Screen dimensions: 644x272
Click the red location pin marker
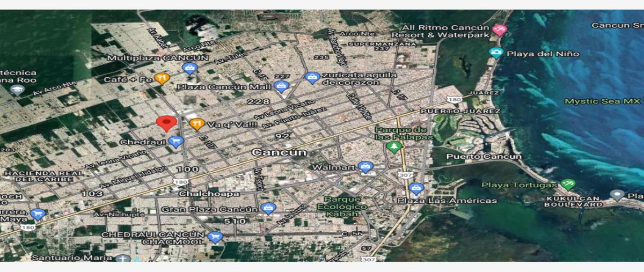click(166, 123)
